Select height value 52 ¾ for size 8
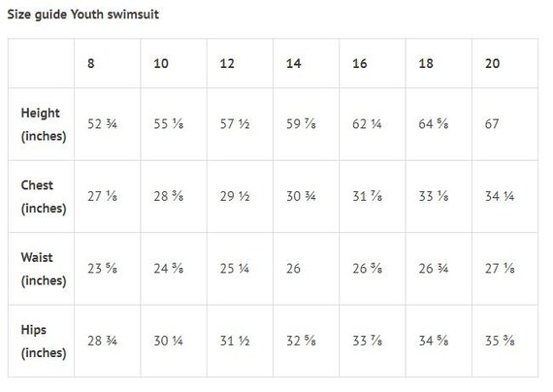Screen dimensions: 553x392 point(102,124)
